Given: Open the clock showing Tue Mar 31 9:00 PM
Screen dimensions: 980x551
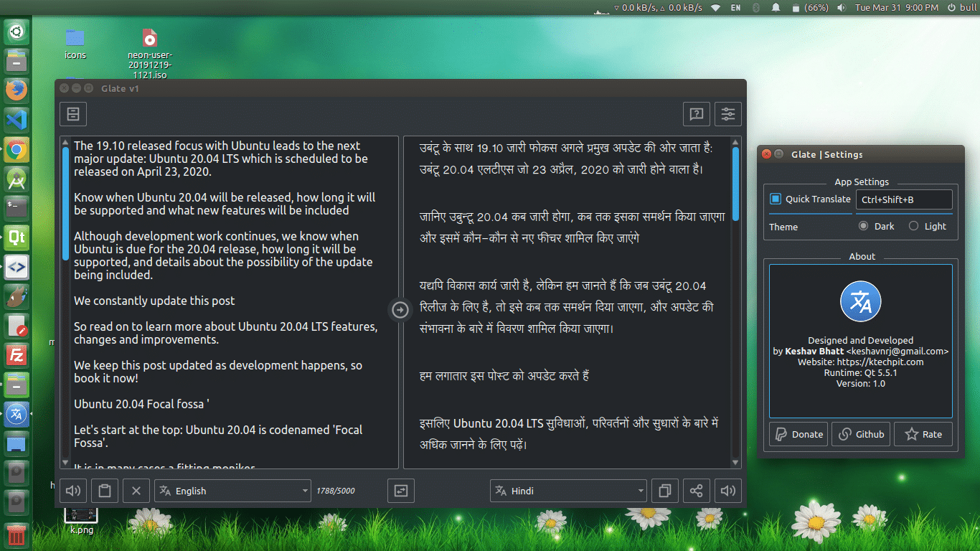Looking at the screenshot, I should pyautogui.click(x=897, y=7).
